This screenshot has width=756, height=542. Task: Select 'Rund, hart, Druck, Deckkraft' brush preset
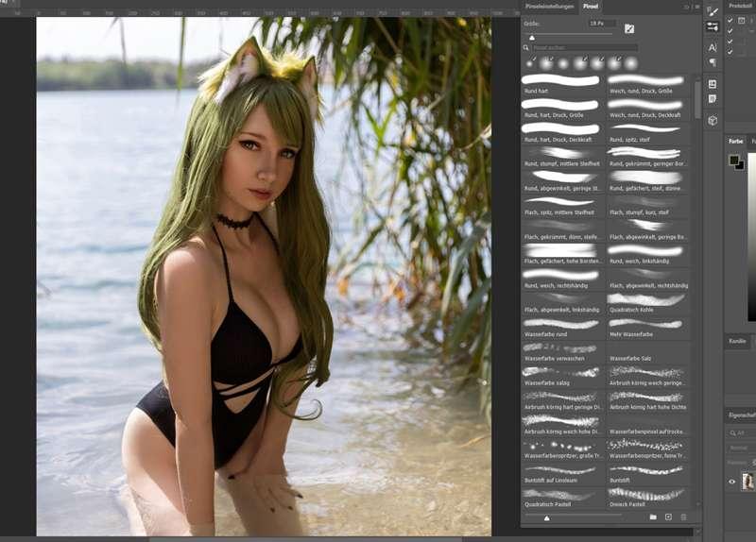pos(561,133)
